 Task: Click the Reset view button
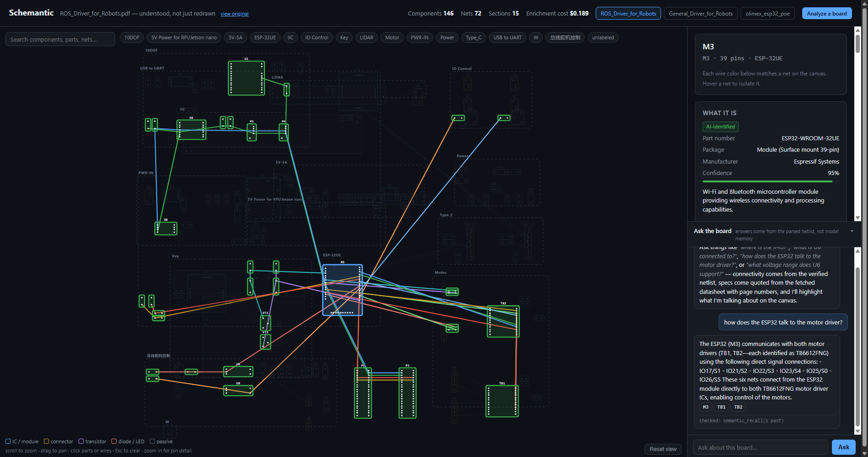click(663, 449)
